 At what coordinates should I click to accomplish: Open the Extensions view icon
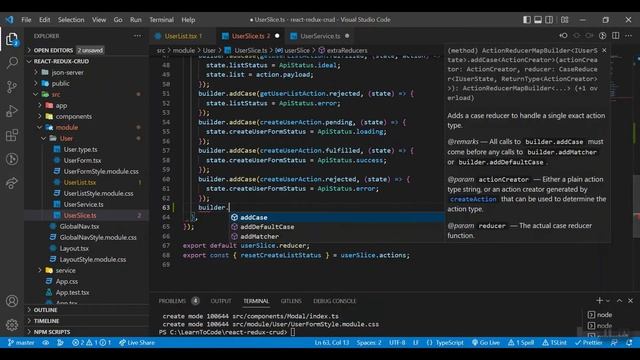12,135
